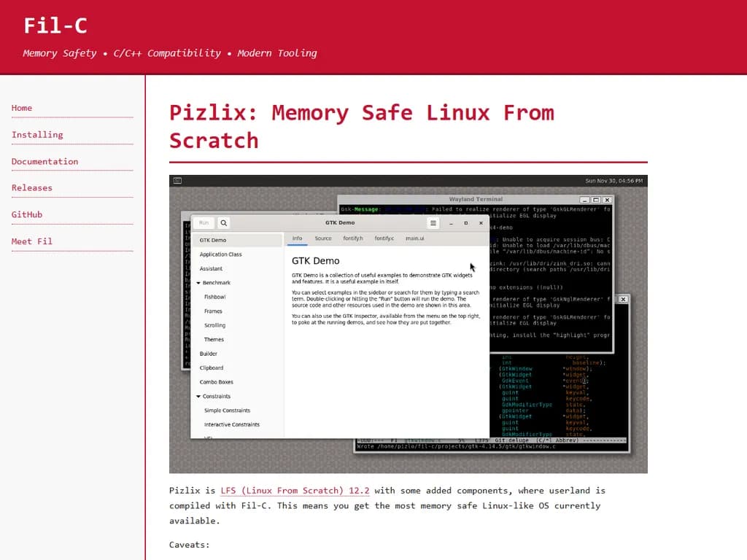Go to the Installing page

point(37,134)
